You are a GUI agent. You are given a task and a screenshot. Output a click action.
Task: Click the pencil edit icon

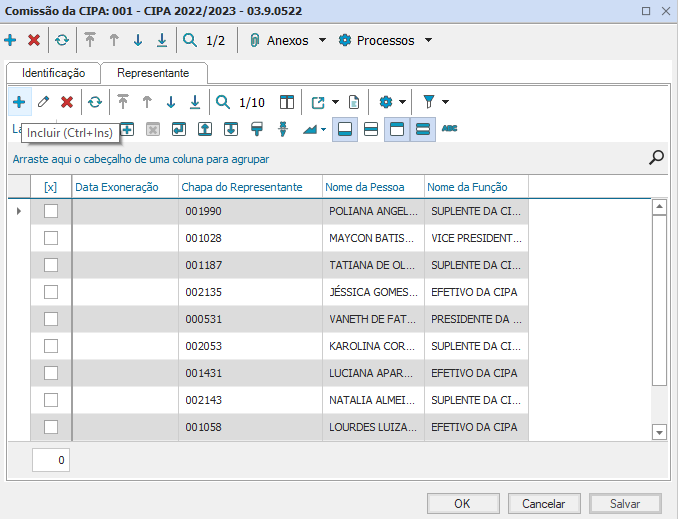coord(43,102)
